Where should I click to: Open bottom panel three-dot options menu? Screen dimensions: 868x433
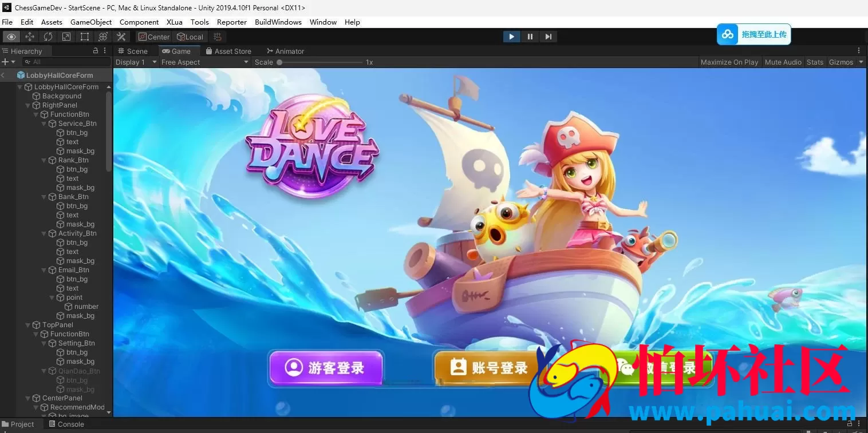click(x=859, y=424)
